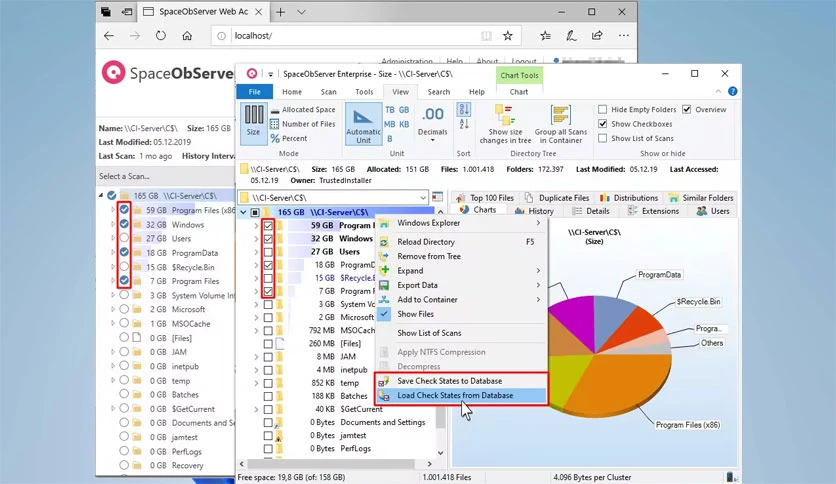Go to browser home page

187,36
